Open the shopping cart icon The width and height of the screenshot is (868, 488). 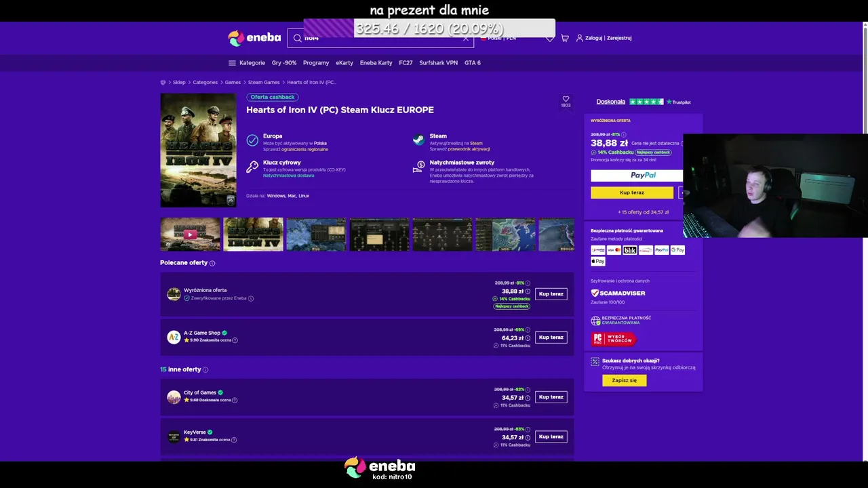point(565,38)
